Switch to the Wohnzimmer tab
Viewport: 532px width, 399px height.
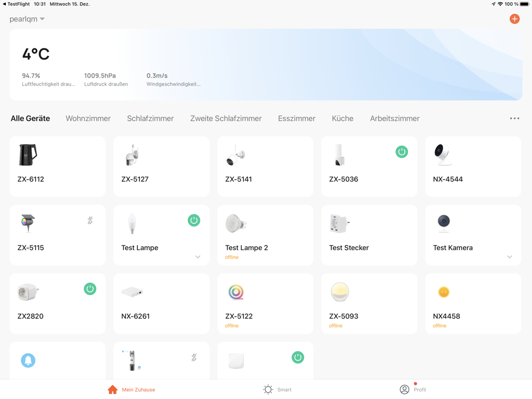(x=88, y=119)
